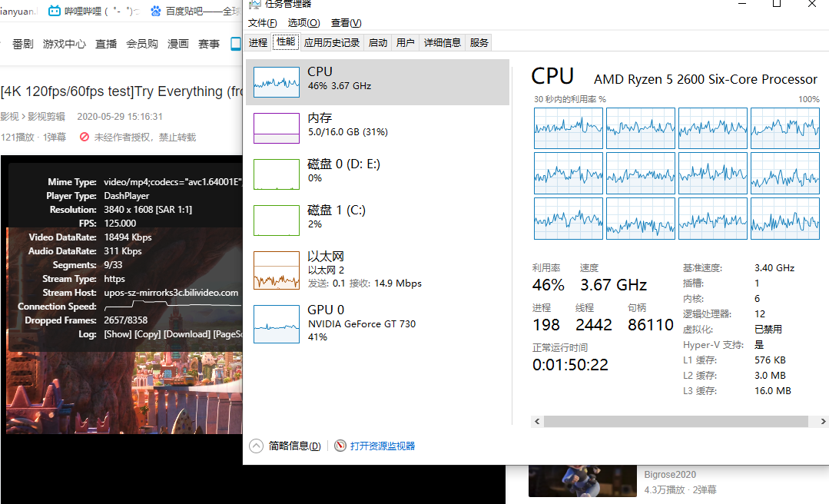Click the NVIDIA GeForce GT 730 label

[362, 323]
